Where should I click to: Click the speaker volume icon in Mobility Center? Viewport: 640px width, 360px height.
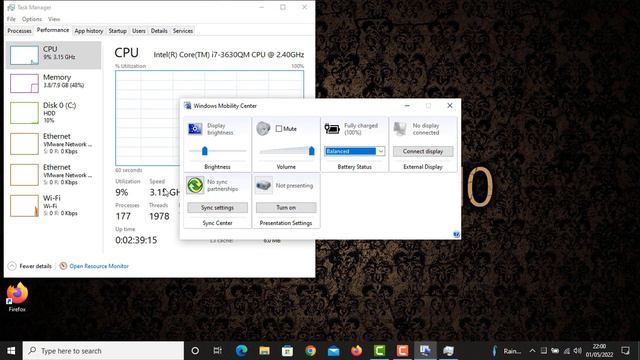(263, 129)
